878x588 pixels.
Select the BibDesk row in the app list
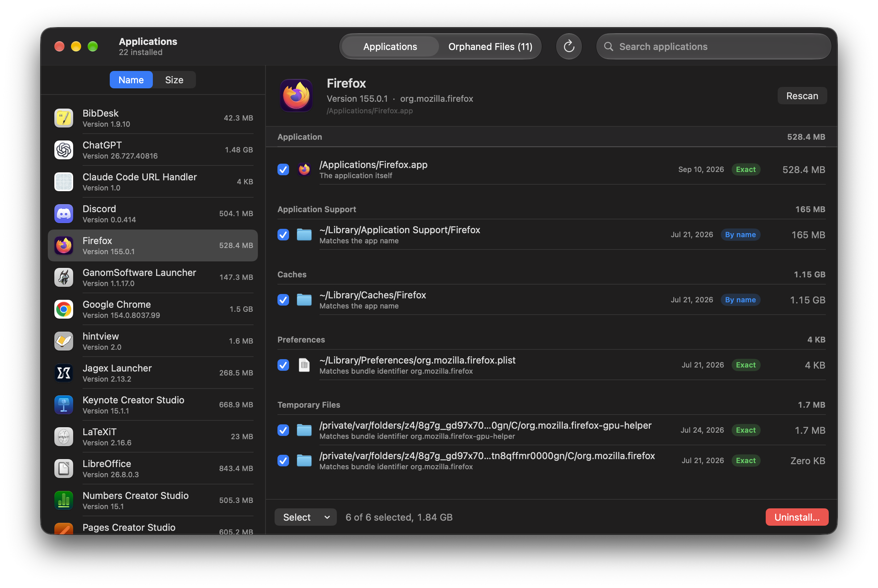click(153, 118)
